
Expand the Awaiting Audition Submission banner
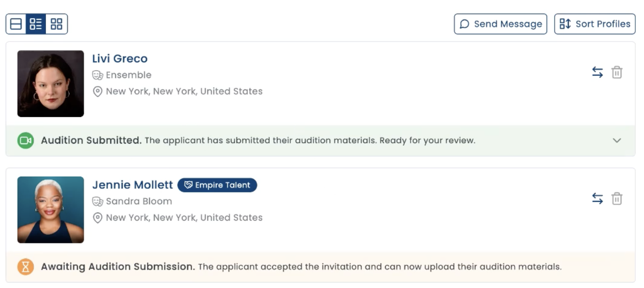[x=321, y=267]
